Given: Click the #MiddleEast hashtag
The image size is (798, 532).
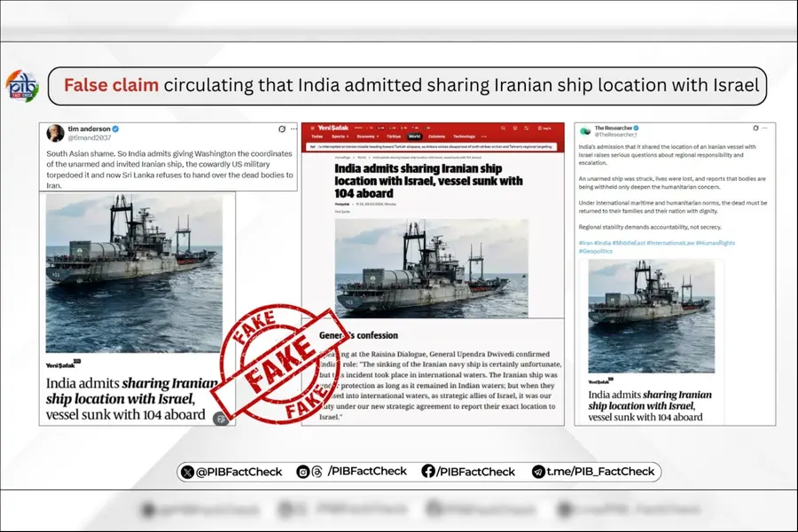Looking at the screenshot, I should 629,243.
